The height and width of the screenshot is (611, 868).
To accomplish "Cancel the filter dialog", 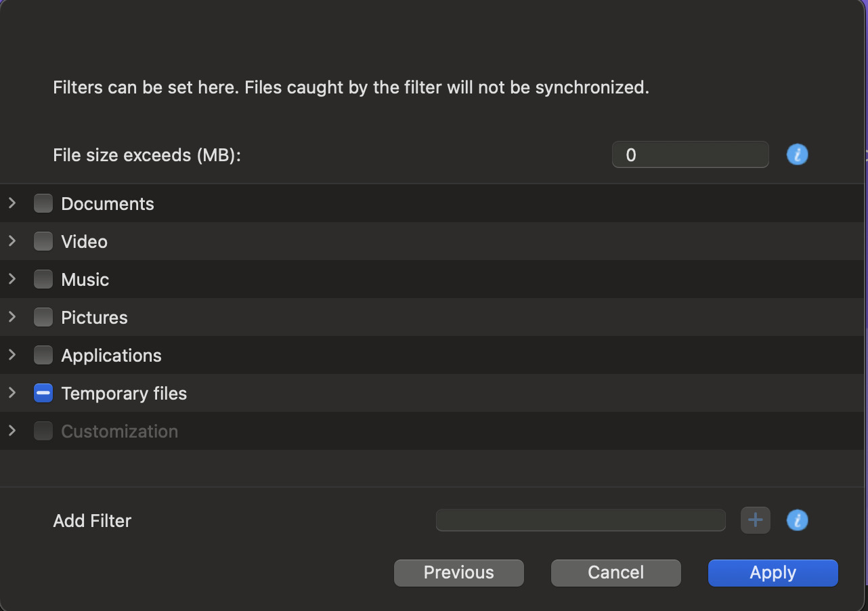I will [x=616, y=572].
